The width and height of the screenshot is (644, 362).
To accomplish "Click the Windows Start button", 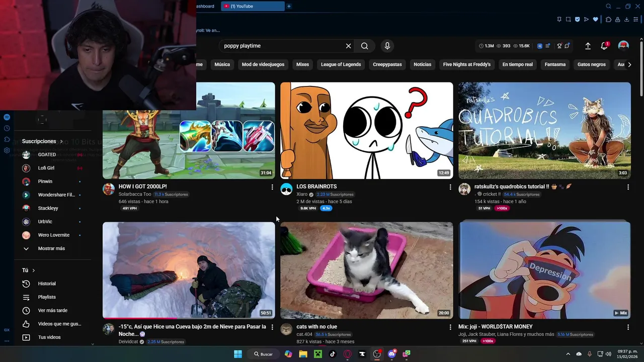I will click(x=238, y=354).
